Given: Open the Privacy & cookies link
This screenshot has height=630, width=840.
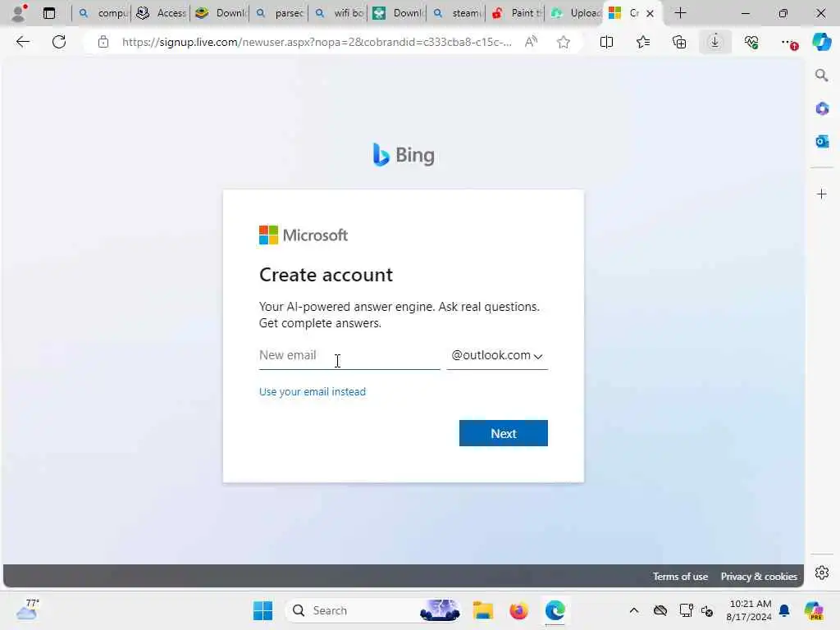Looking at the screenshot, I should 759,577.
